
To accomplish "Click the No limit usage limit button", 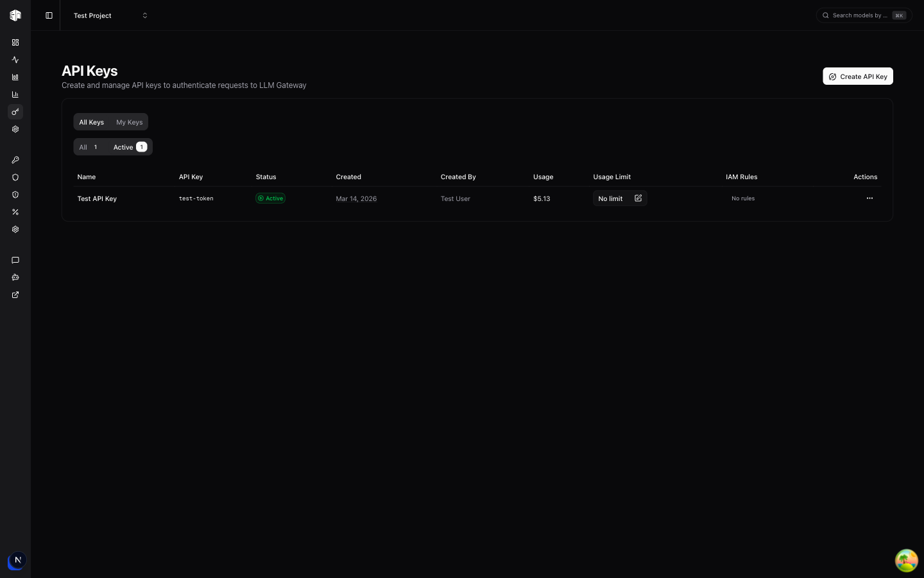I will coord(610,198).
